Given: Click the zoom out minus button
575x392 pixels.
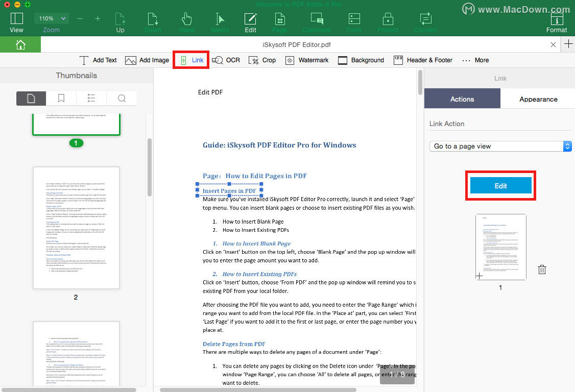Looking at the screenshot, I should (x=80, y=18).
